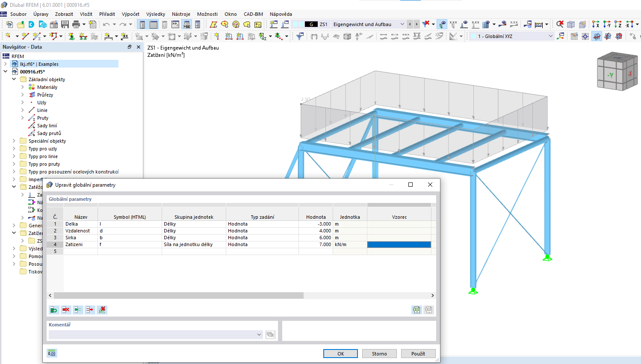The height and width of the screenshot is (364, 641).
Task: Open the Nápověda menu
Action: (281, 14)
